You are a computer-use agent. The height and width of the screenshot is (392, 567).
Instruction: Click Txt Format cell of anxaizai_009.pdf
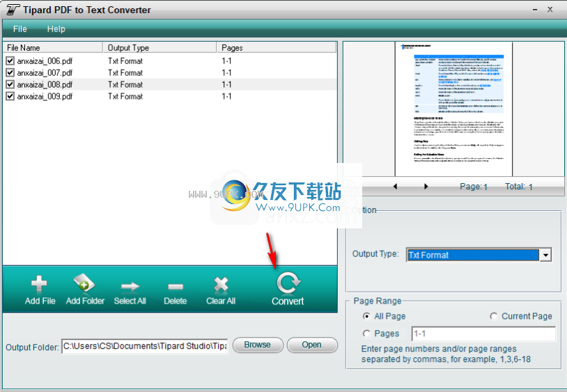point(125,96)
